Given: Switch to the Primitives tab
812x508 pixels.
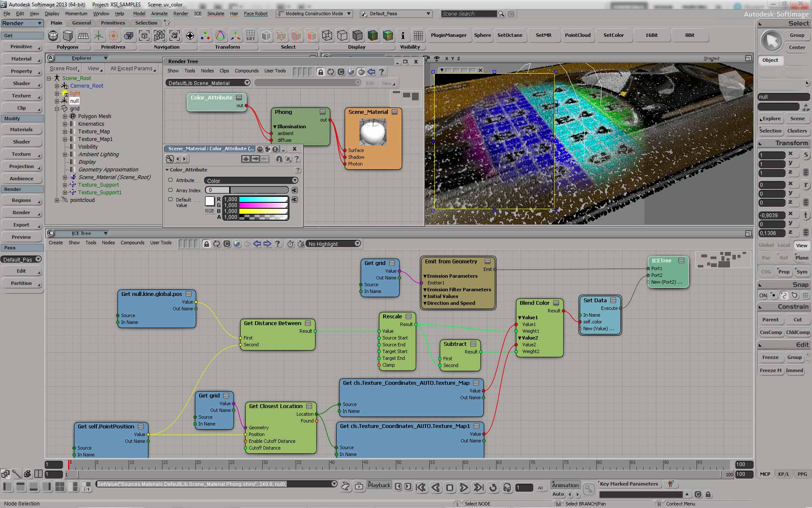Looking at the screenshot, I should click(112, 23).
